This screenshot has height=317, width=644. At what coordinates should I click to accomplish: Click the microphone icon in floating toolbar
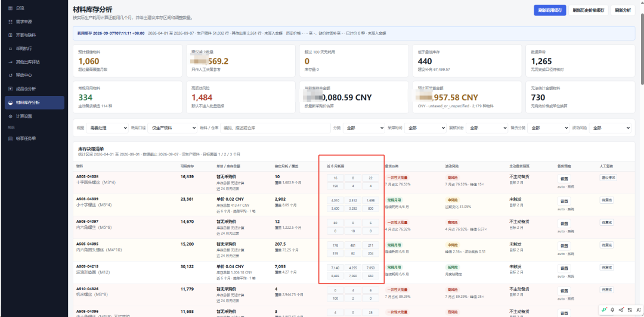613,310
